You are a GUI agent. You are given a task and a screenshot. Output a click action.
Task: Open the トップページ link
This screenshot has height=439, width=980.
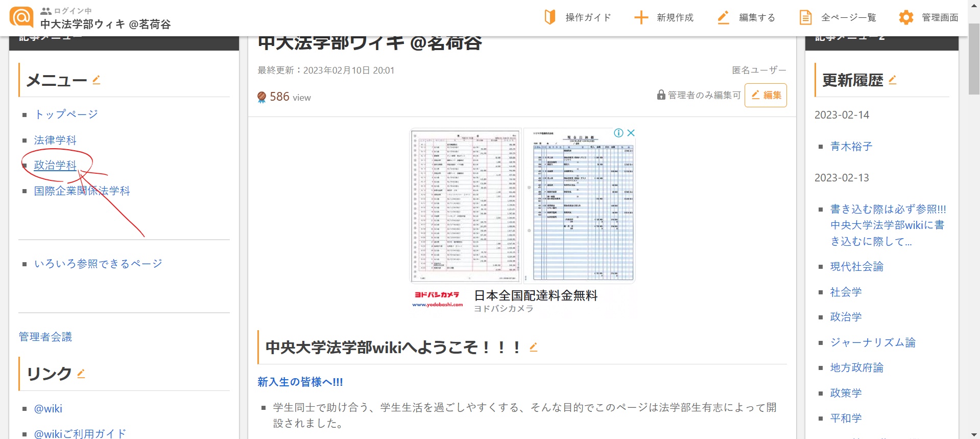66,114
